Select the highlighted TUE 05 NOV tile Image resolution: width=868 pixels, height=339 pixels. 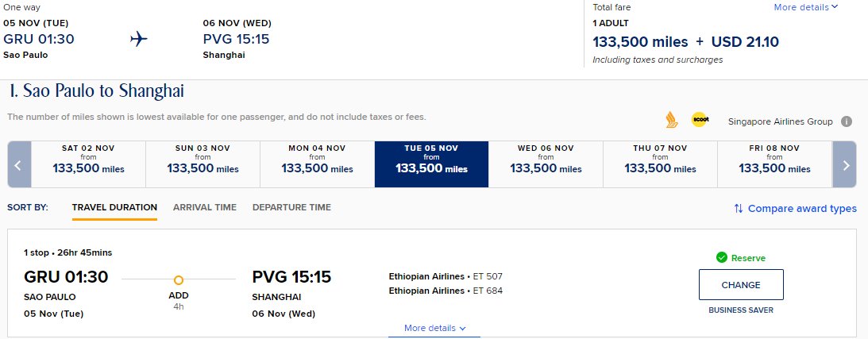(x=432, y=165)
